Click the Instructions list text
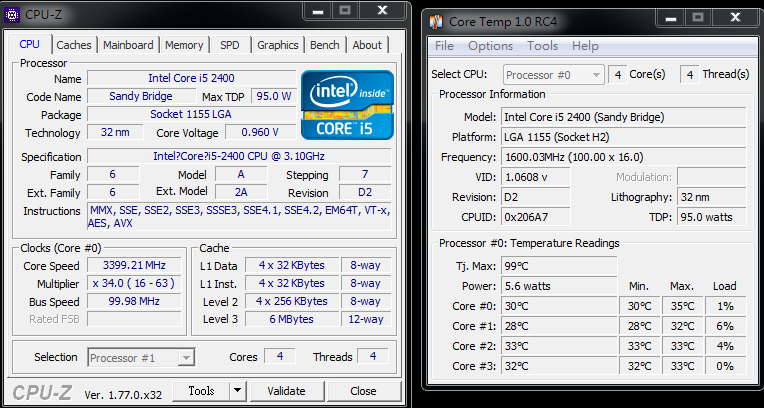 [239, 217]
